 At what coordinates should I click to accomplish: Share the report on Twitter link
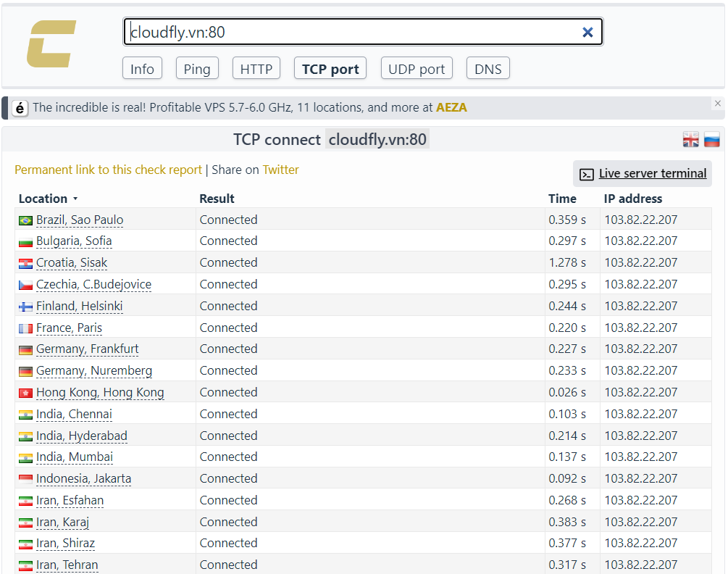point(280,170)
